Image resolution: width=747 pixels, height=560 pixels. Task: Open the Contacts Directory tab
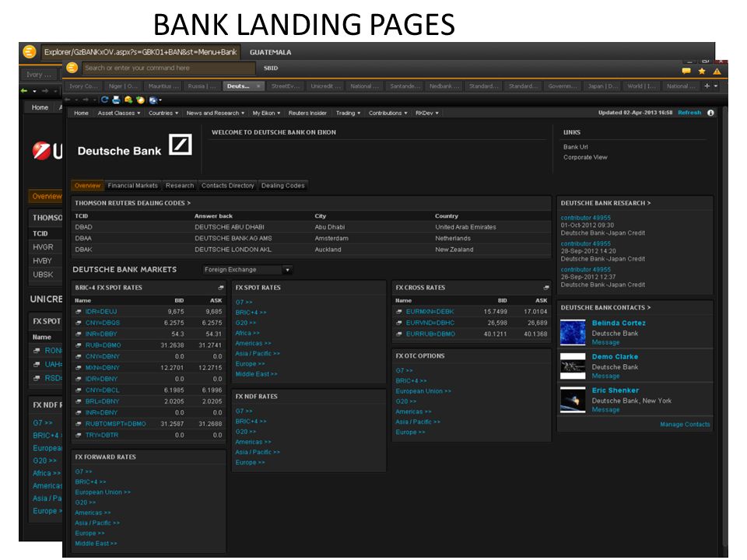click(228, 186)
